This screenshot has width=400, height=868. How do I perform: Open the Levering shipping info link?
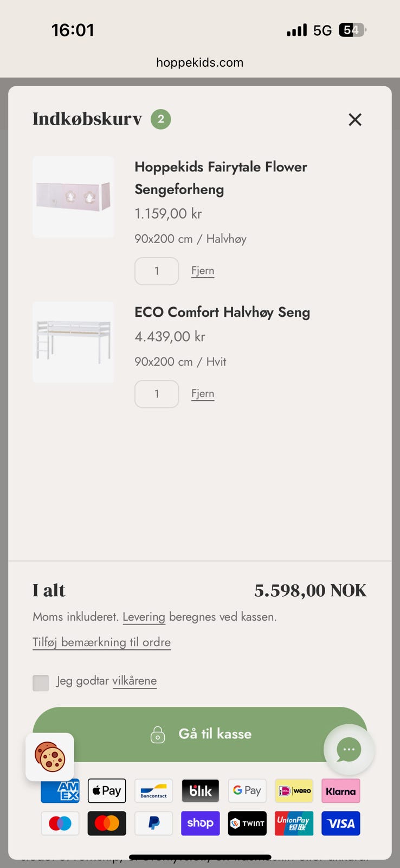pyautogui.click(x=144, y=617)
